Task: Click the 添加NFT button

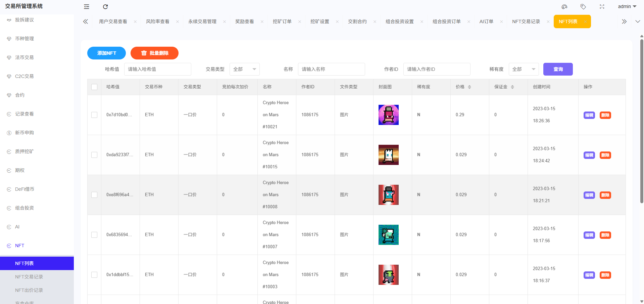Action: [106, 53]
